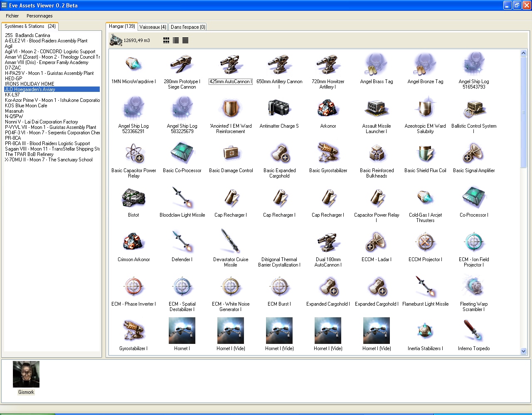The width and height of the screenshot is (532, 415).
Task: Select the 1MN MicroWarpdrive I item icon
Action: pyautogui.click(x=133, y=64)
